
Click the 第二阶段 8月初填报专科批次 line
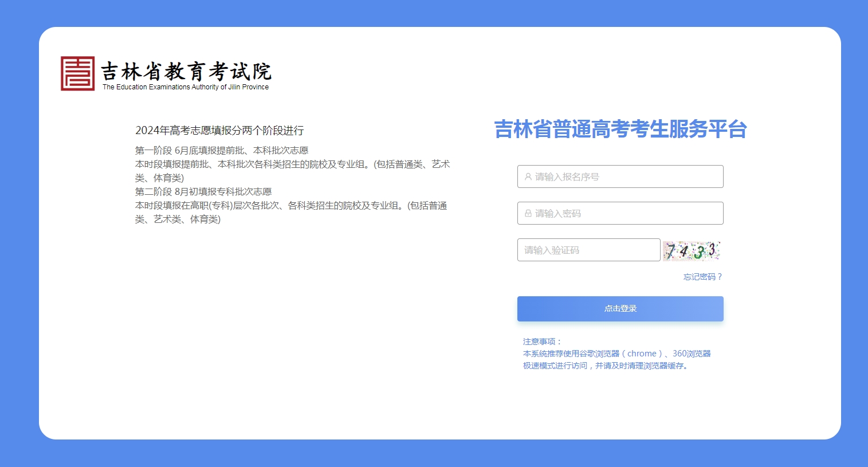pyautogui.click(x=203, y=192)
